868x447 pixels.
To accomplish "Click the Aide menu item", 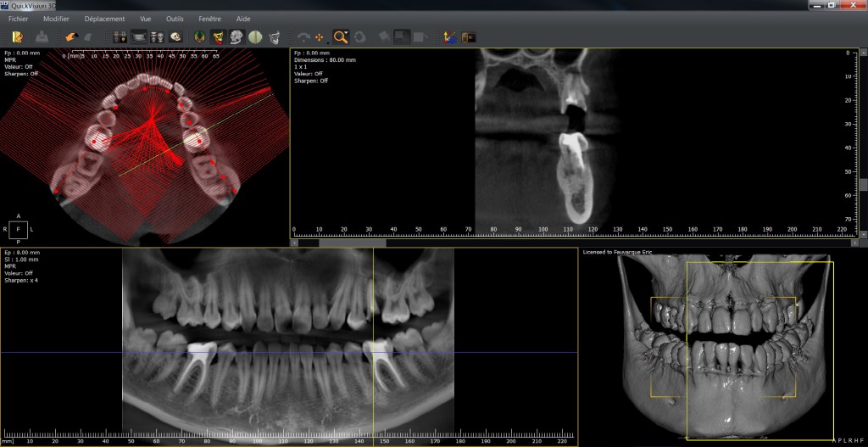I will (243, 19).
